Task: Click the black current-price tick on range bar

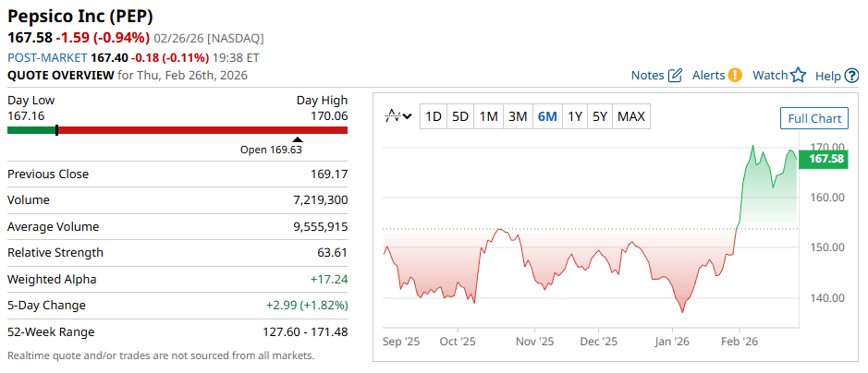Action: pos(57,130)
